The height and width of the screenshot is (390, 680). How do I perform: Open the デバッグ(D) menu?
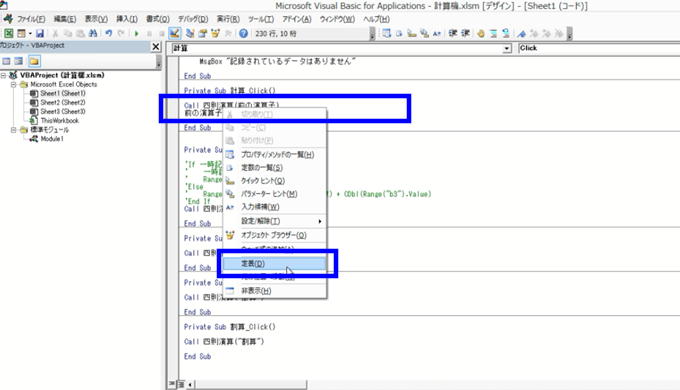click(193, 19)
